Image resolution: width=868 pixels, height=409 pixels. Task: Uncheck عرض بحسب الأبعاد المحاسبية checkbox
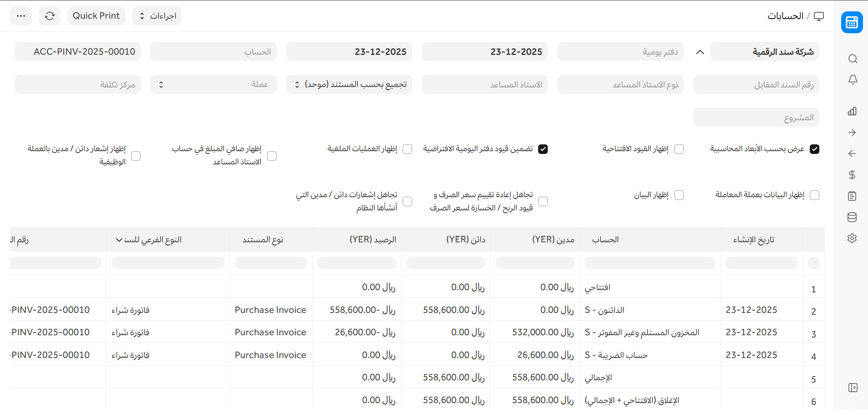pyautogui.click(x=814, y=149)
